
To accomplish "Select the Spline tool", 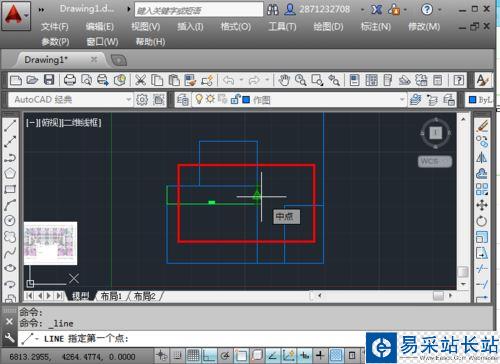I will point(10,252).
